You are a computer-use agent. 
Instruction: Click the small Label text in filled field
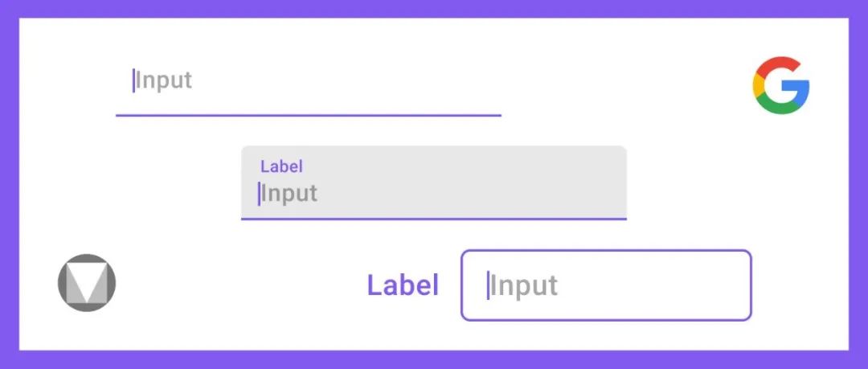(282, 166)
